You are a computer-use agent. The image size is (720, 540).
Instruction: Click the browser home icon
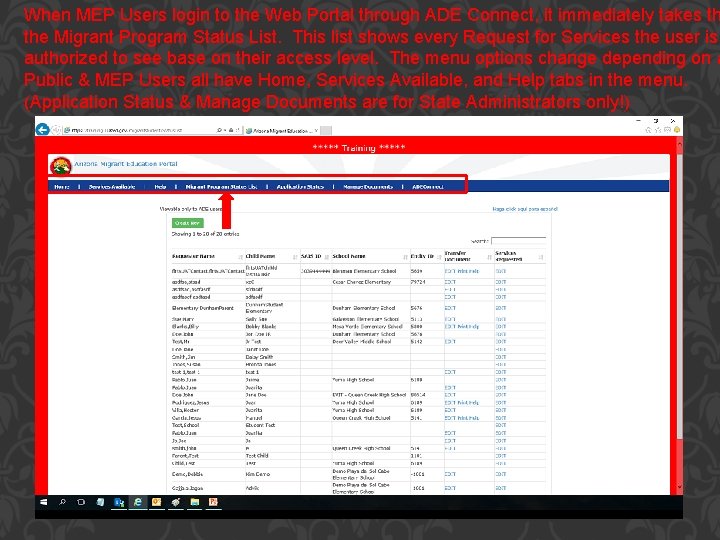click(648, 130)
